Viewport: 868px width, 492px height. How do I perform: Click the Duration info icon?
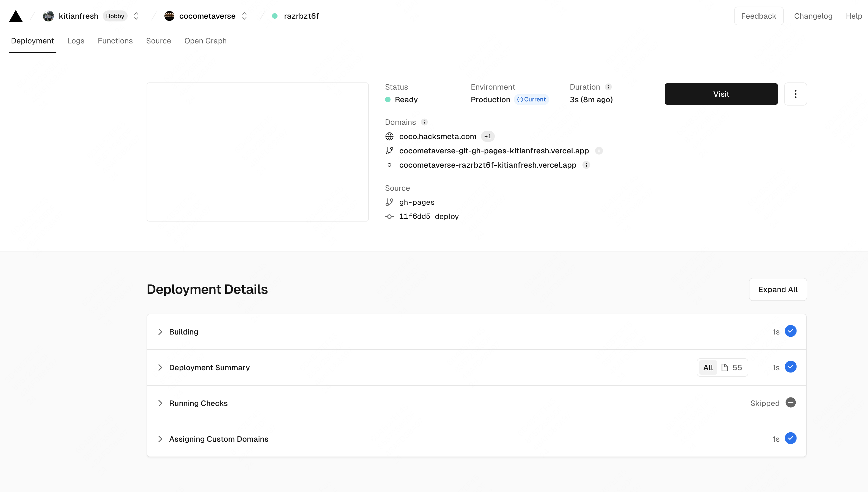tap(608, 87)
